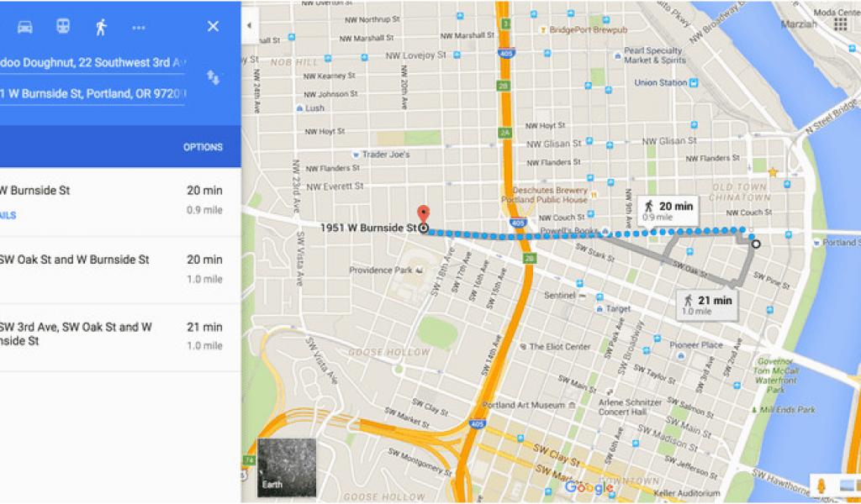The width and height of the screenshot is (861, 504).
Task: Choose SW Oak St and W Burnside route
Action: [120, 270]
